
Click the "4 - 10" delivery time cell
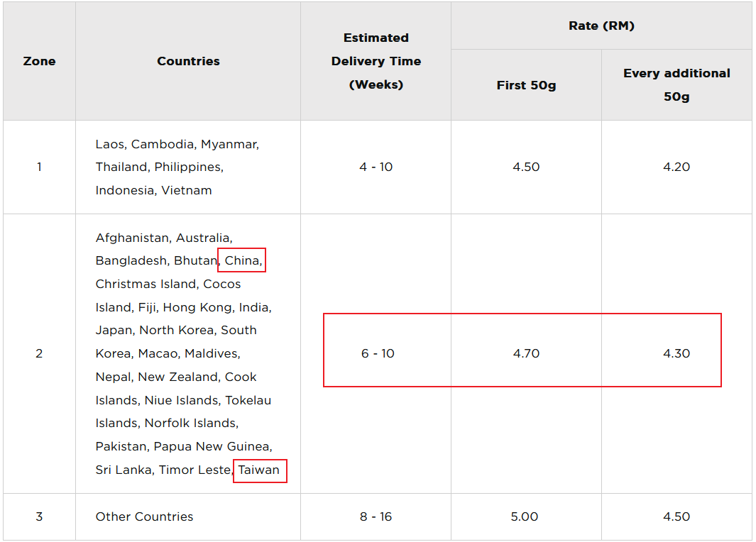click(376, 167)
